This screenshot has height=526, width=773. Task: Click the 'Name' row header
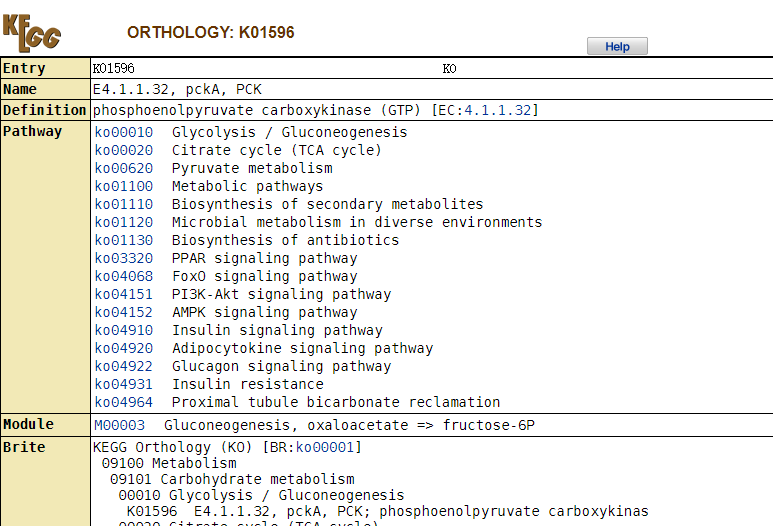(45, 89)
